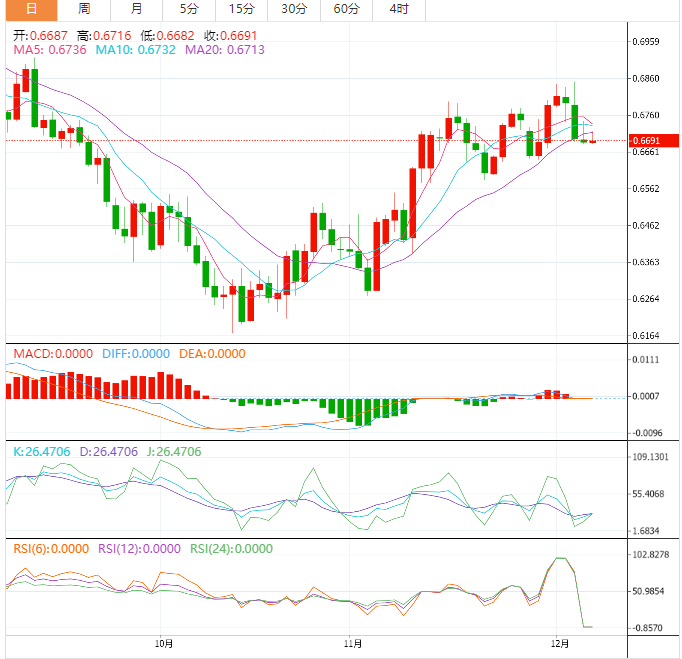Click the 10月 date axis label
The width and height of the screenshot is (682, 659).
tap(164, 643)
